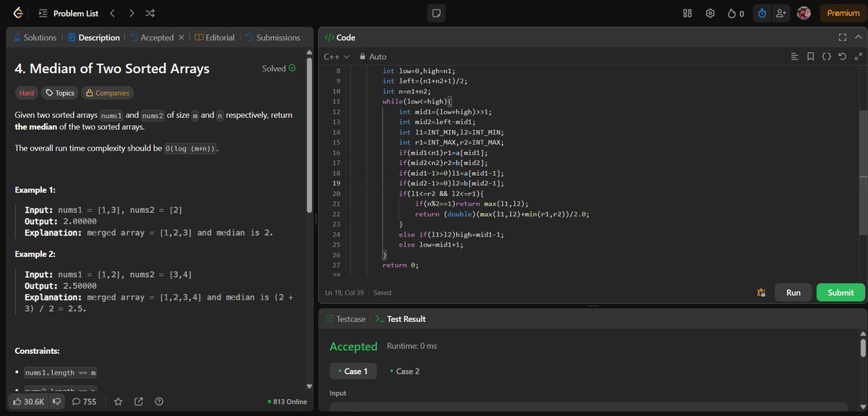Click the bookmark code icon
This screenshot has height=416, width=868.
811,56
